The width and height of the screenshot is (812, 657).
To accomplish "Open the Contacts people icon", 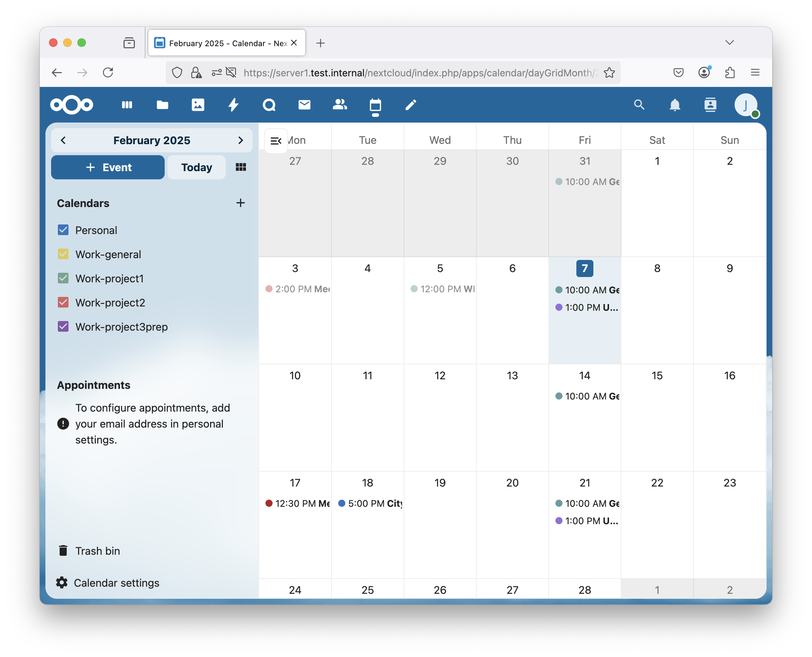I will (340, 105).
